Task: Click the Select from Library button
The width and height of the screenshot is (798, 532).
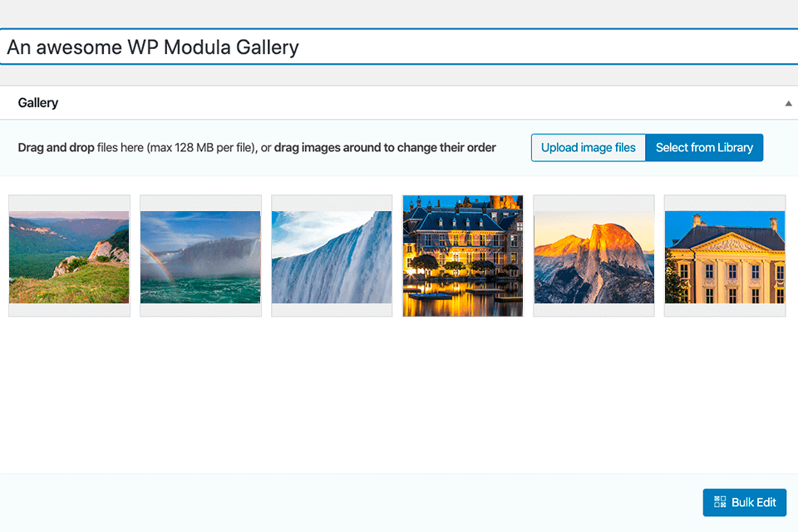Action: [704, 147]
